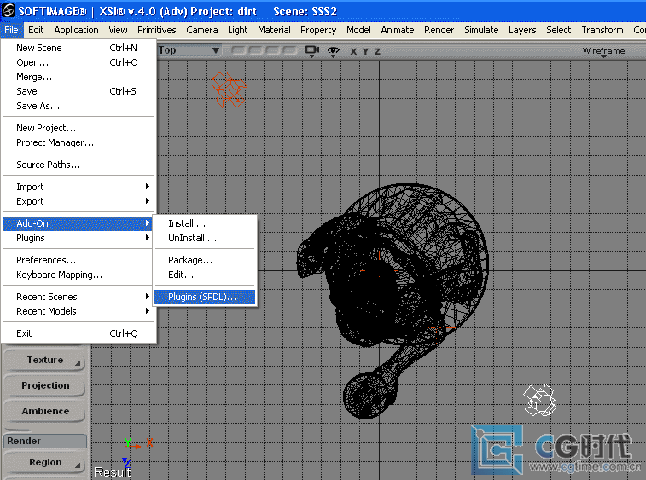Image resolution: width=646 pixels, height=480 pixels.
Task: Expand the Export submenu
Action: pos(78,201)
